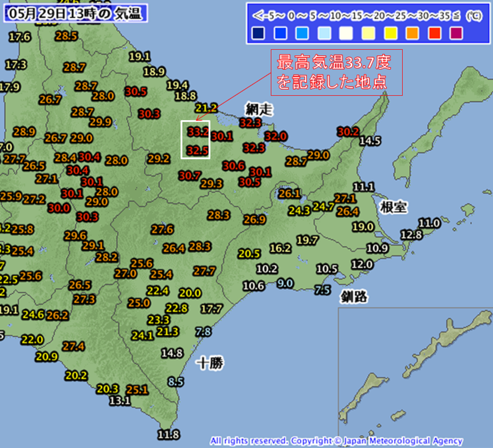
Task: Click the 32.5 temperature reading
Action: pyautogui.click(x=197, y=151)
